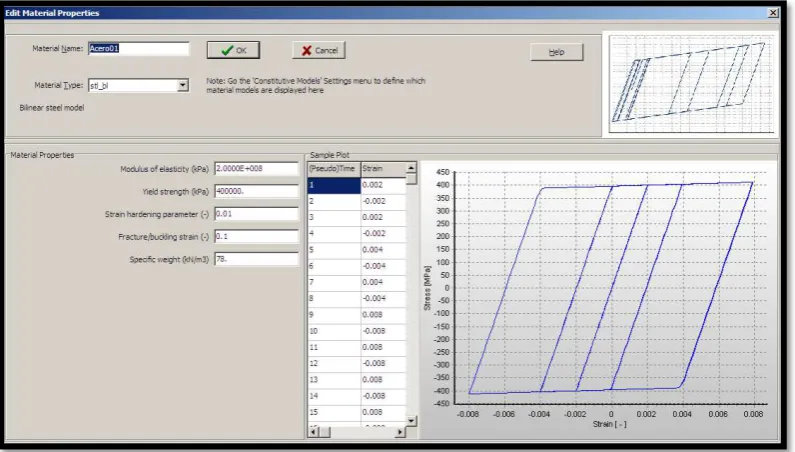Click the Fracture/buckling strain field

point(257,236)
